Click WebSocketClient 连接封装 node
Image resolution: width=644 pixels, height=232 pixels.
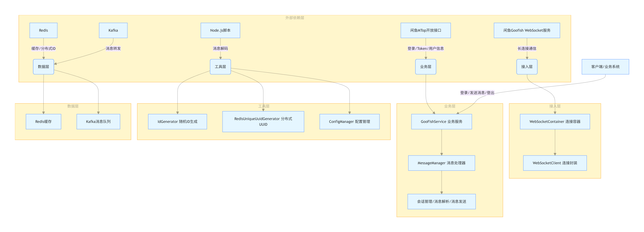tap(555, 163)
